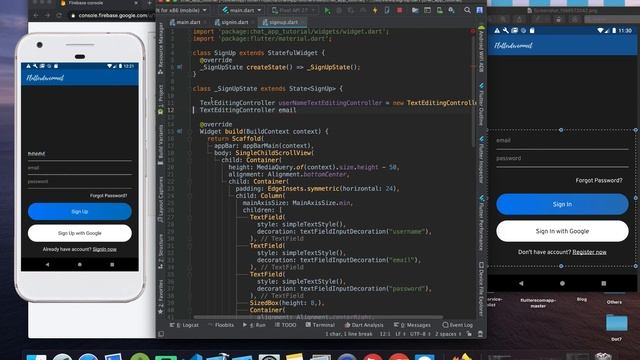Toggle the Flutter Performance side panel
The image size is (640, 360).
pyautogui.click(x=482, y=223)
